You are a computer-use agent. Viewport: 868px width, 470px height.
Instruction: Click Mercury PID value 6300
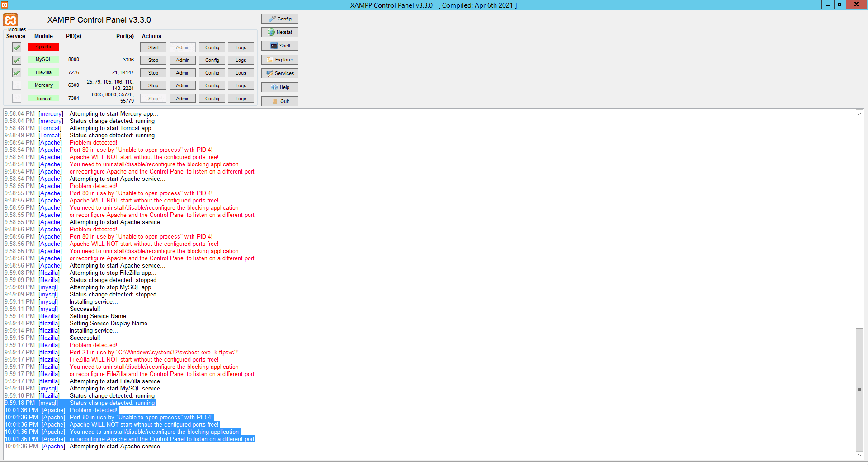(74, 85)
